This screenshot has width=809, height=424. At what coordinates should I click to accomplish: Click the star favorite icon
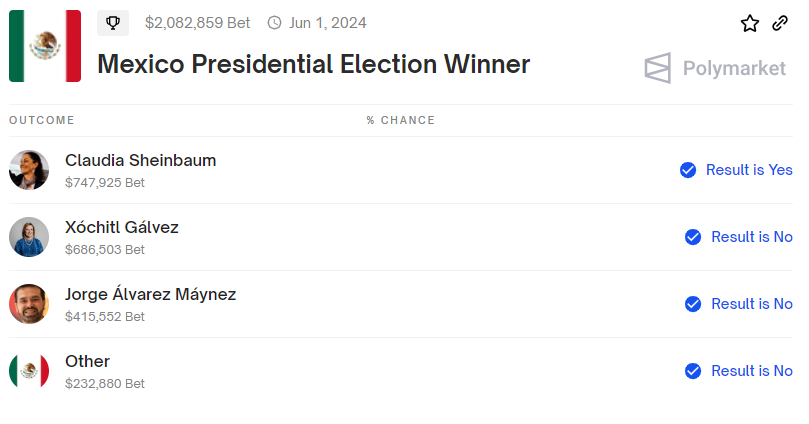tap(750, 23)
